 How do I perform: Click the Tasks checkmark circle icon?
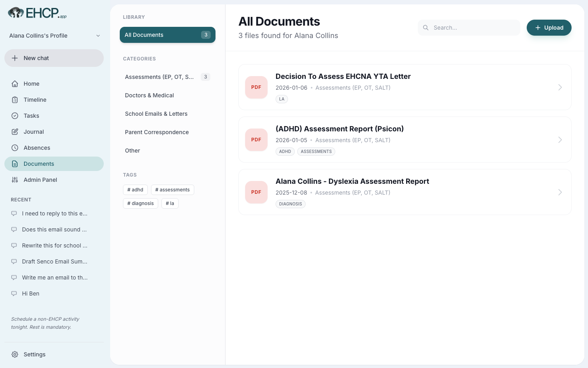point(15,116)
